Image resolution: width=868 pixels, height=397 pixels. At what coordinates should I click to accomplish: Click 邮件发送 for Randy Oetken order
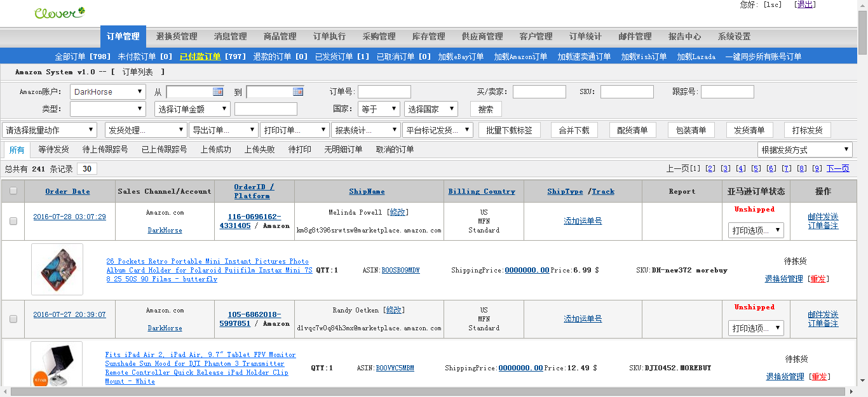(x=823, y=314)
